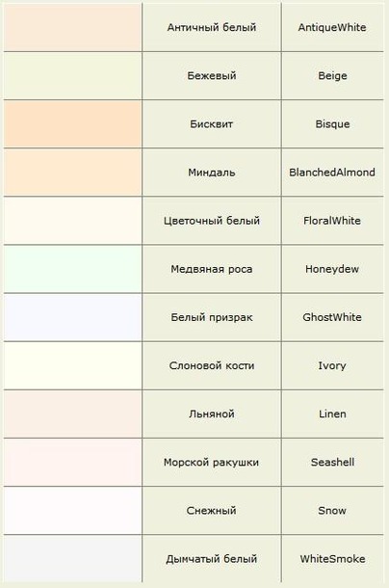The width and height of the screenshot is (389, 588).
Task: Click the 'GhostWhite' English name text
Action: pyautogui.click(x=332, y=317)
